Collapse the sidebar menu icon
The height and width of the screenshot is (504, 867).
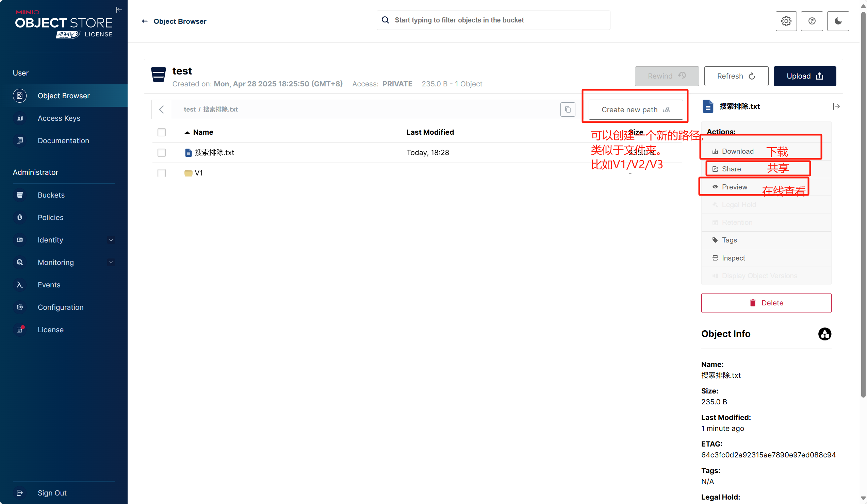tap(119, 10)
